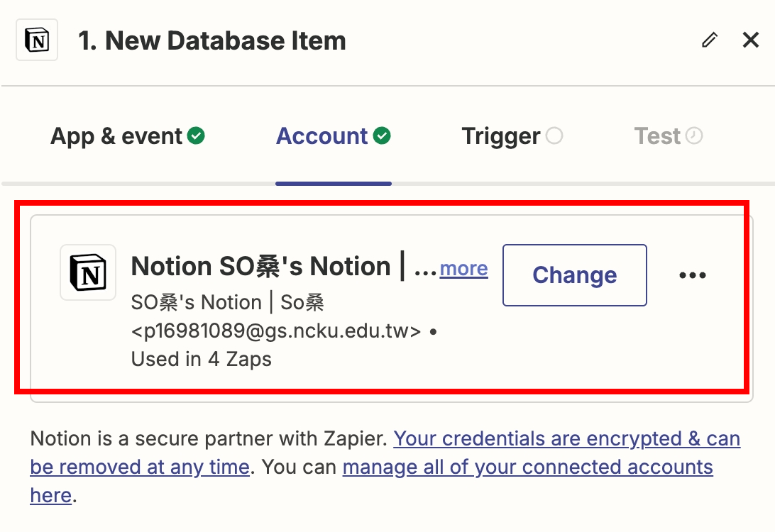Click the empty status circle beside Trigger
The width and height of the screenshot is (775, 532).
554,135
